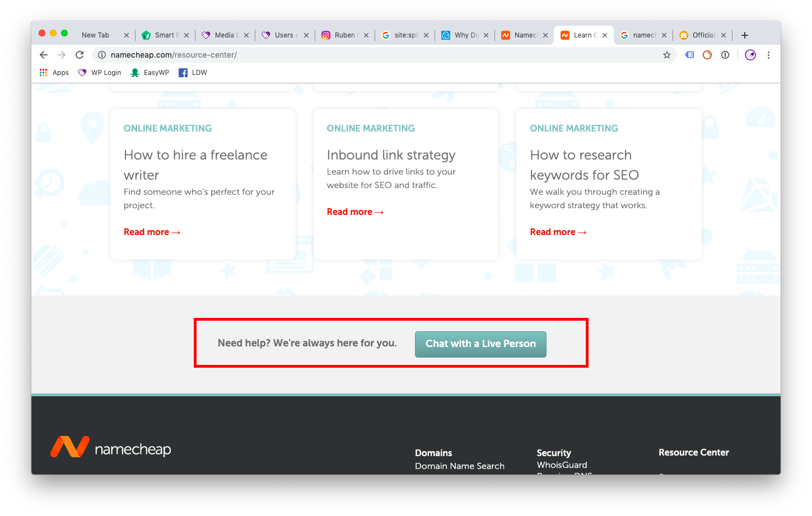Click the address bar URL field
Image resolution: width=812 pixels, height=516 pixels.
pyautogui.click(x=336, y=55)
